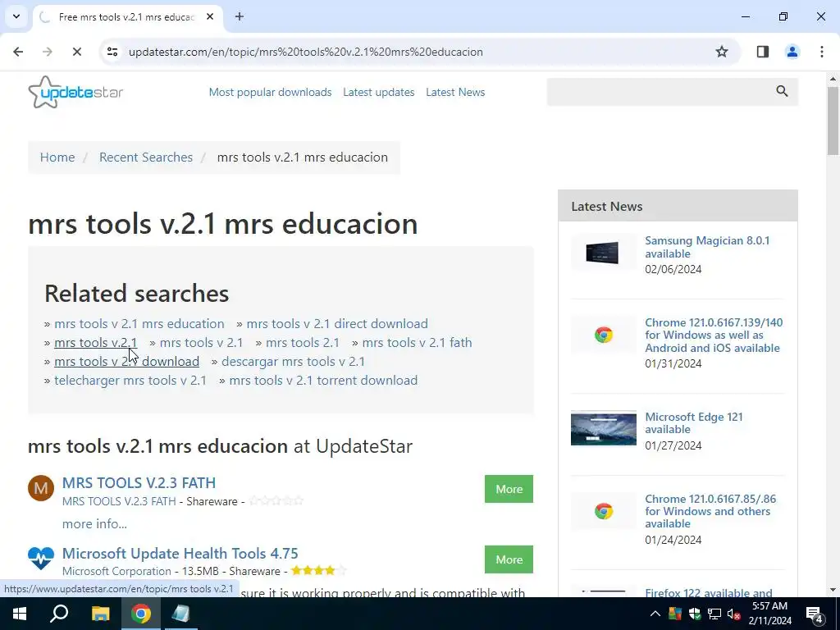Screen dimensions: 840x630
Task: Click More button for Microsoft Update Health Tools
Action: click(x=509, y=559)
